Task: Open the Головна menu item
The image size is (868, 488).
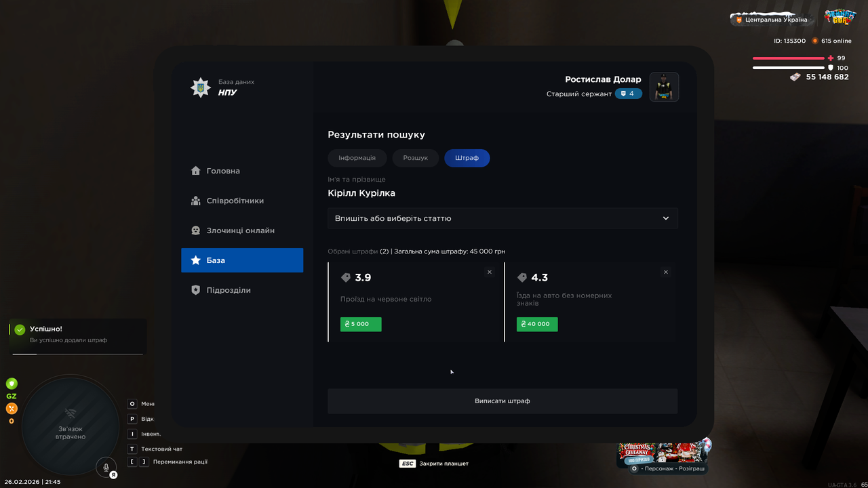Action: click(x=242, y=171)
